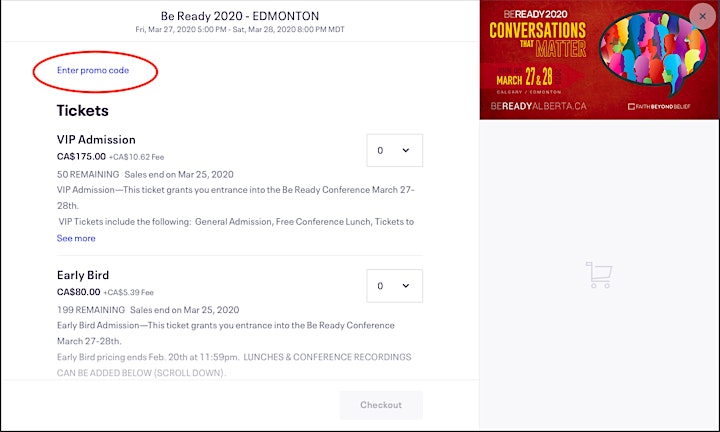Open VIP Admission chevron arrow
This screenshot has height=432, width=720.
[406, 150]
